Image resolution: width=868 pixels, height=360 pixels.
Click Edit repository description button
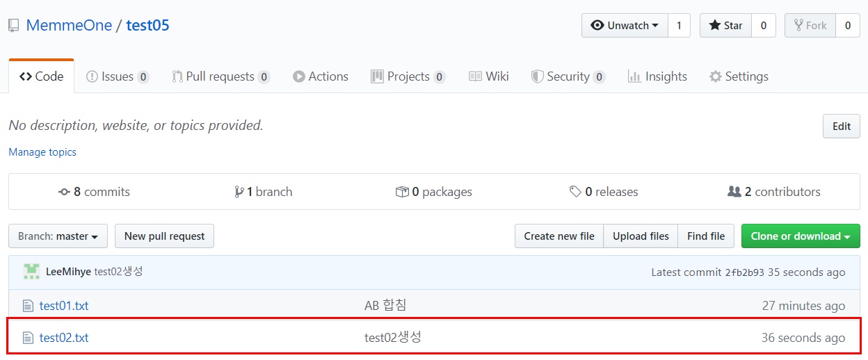pyautogui.click(x=842, y=126)
